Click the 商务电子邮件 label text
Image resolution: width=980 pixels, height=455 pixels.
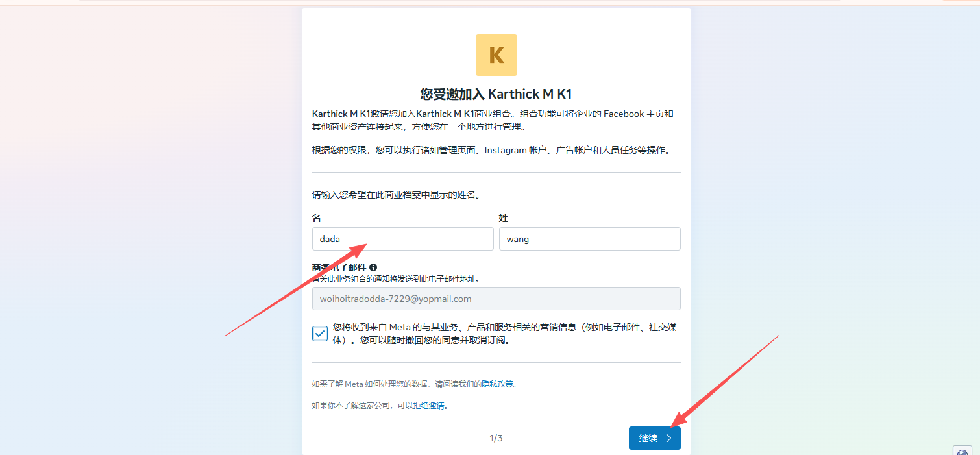click(339, 267)
